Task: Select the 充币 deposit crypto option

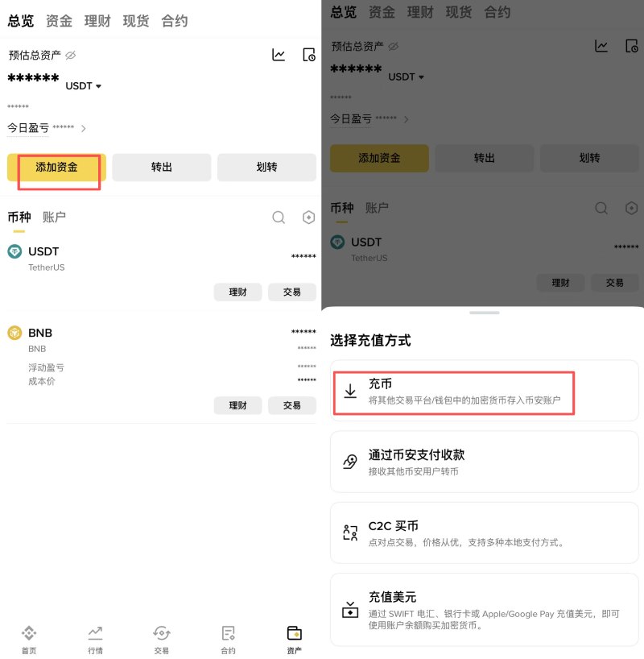Action: point(485,391)
